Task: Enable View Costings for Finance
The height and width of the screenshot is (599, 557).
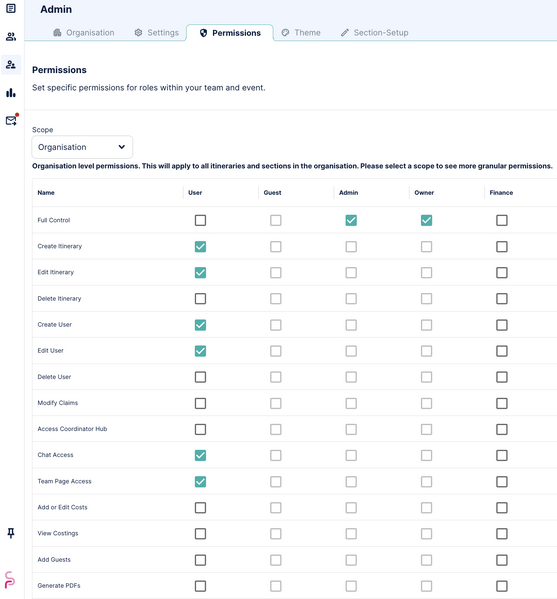Action: click(x=502, y=534)
